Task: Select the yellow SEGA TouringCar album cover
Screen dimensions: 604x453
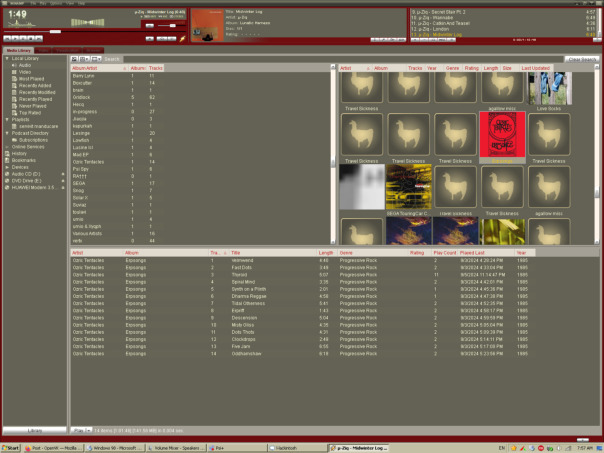Action: pyautogui.click(x=408, y=186)
